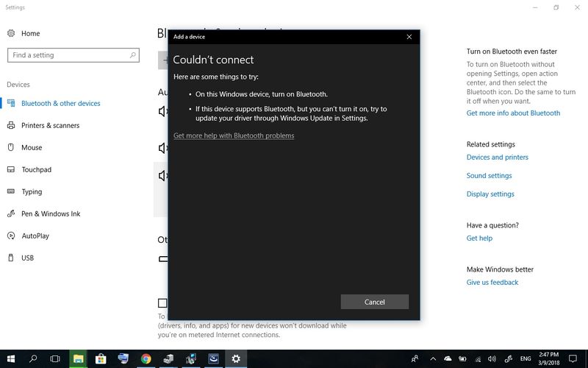
Task: Open the Wi-Fi network tray icon
Action: pyautogui.click(x=477, y=359)
